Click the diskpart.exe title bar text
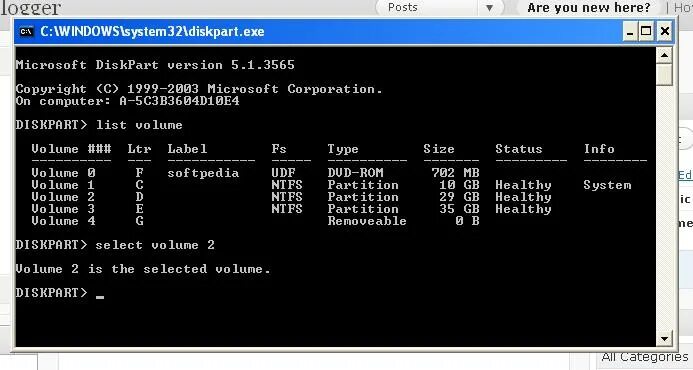693x370 pixels. tap(152, 31)
